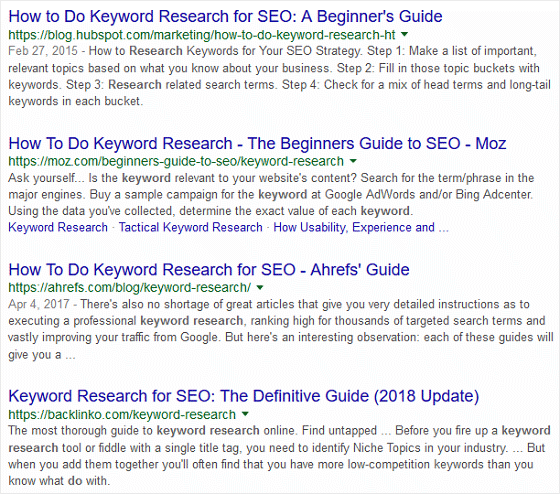Open Ahrefs' Guide result title
This screenshot has width=560, height=494.
209,270
